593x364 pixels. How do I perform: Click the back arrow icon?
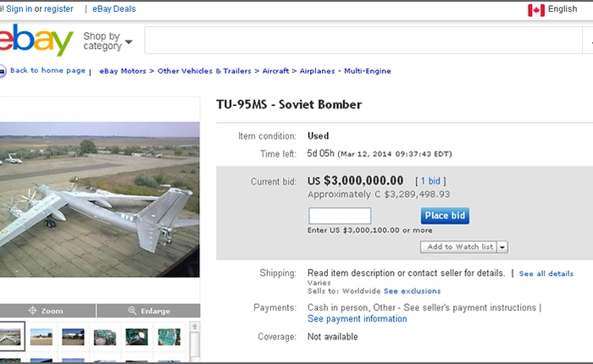pyautogui.click(x=3, y=71)
